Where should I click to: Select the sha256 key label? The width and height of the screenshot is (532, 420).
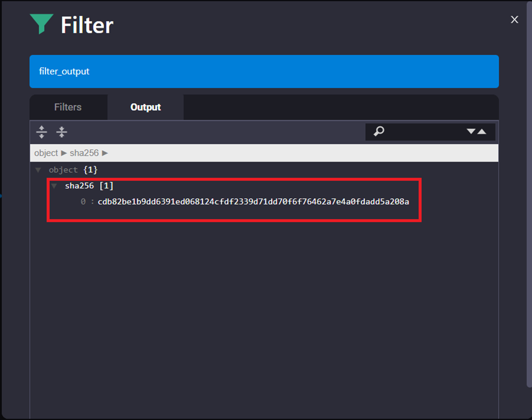79,186
